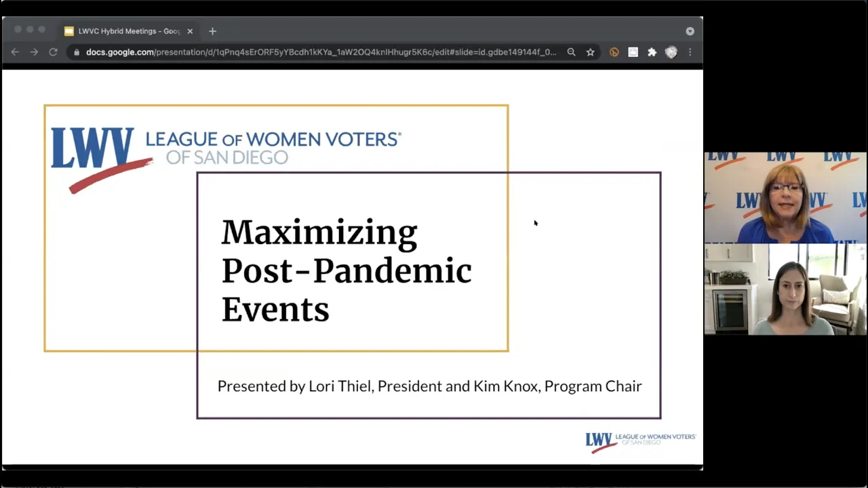This screenshot has width=868, height=488.
Task: Click the Maximizing Post-Pandemic Events title
Action: [x=346, y=270]
